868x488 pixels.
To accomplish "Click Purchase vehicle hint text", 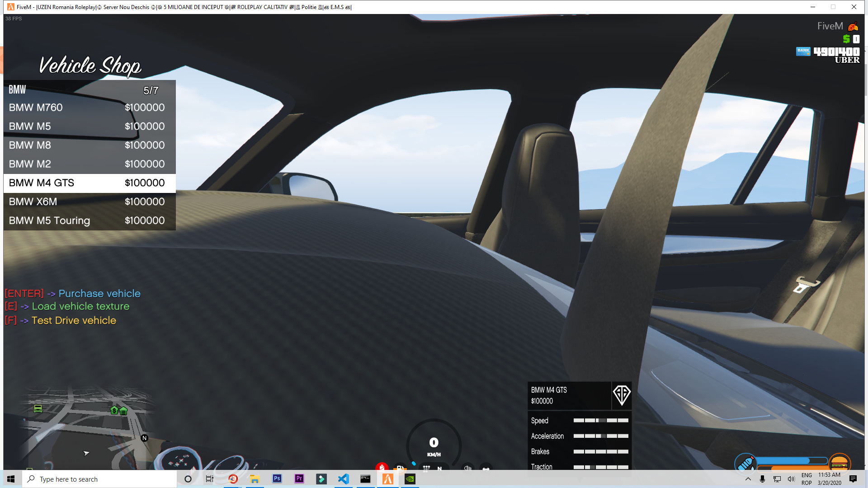I will point(99,293).
